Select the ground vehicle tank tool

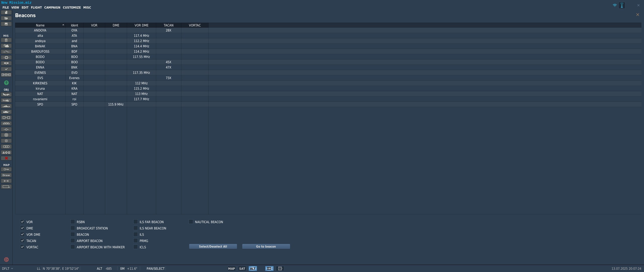(6, 112)
